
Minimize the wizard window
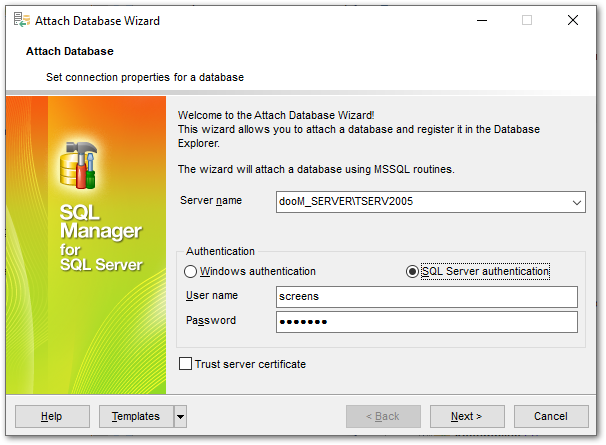482,20
